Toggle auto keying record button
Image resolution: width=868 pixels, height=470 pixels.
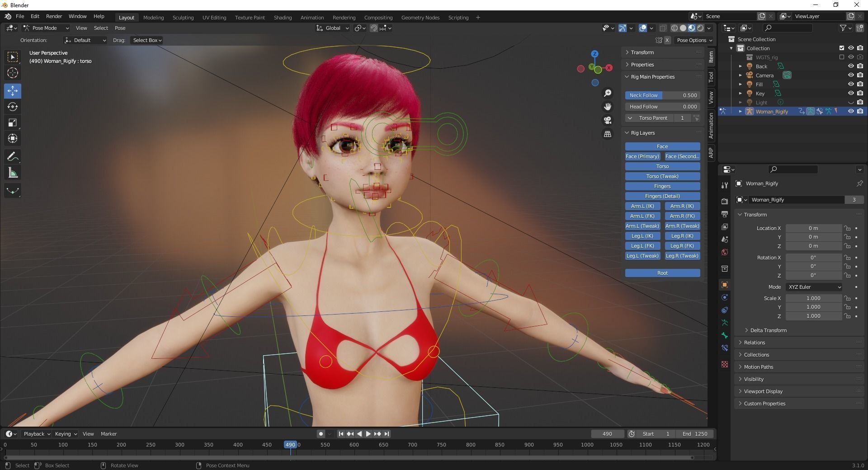click(321, 434)
